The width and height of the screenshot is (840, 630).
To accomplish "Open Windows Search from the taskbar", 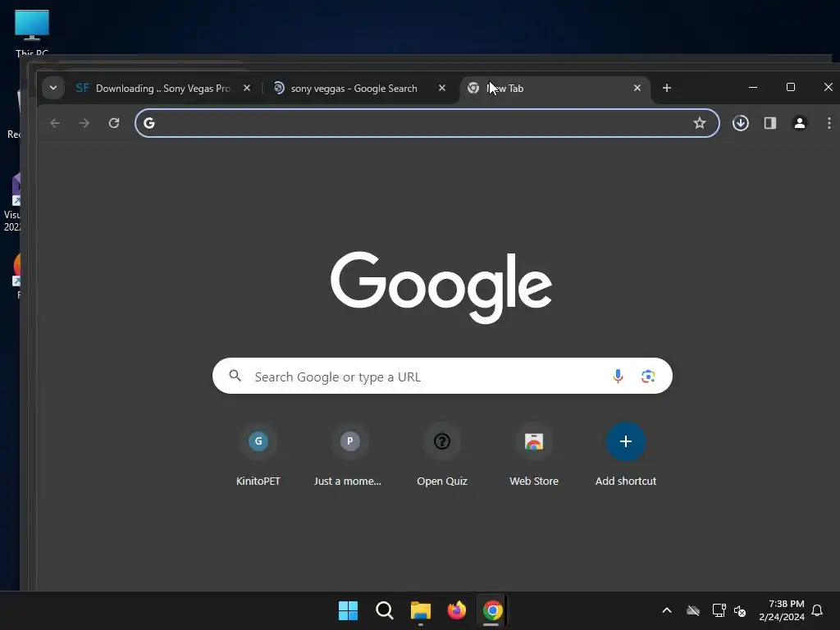I will (x=384, y=610).
